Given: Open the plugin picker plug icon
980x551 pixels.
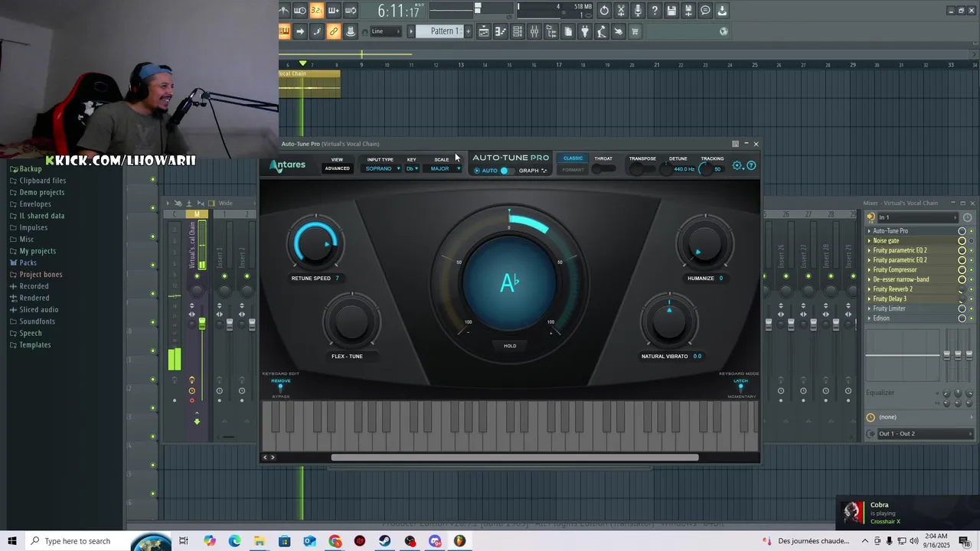Looking at the screenshot, I should 585,31.
